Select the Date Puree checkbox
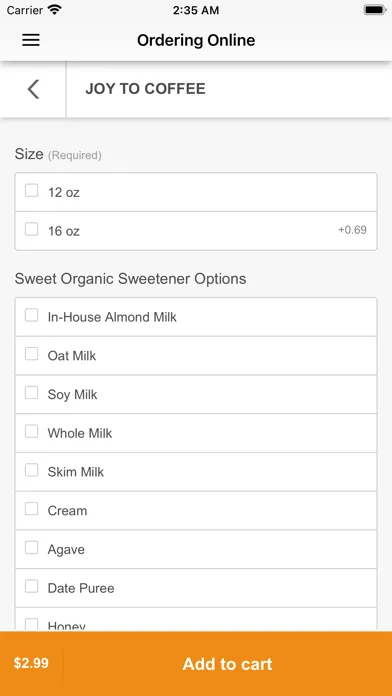Screen dimensions: 392x696 [32, 586]
